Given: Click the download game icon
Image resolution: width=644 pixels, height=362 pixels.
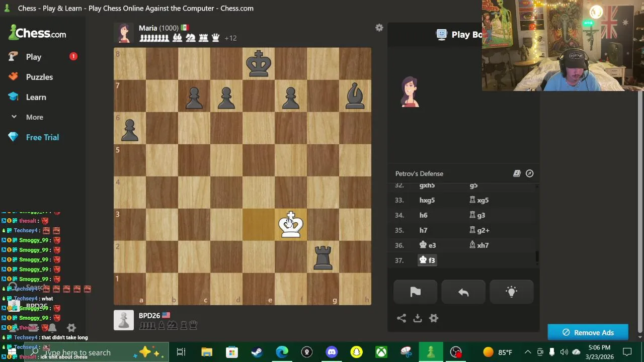Looking at the screenshot, I should click(x=418, y=318).
